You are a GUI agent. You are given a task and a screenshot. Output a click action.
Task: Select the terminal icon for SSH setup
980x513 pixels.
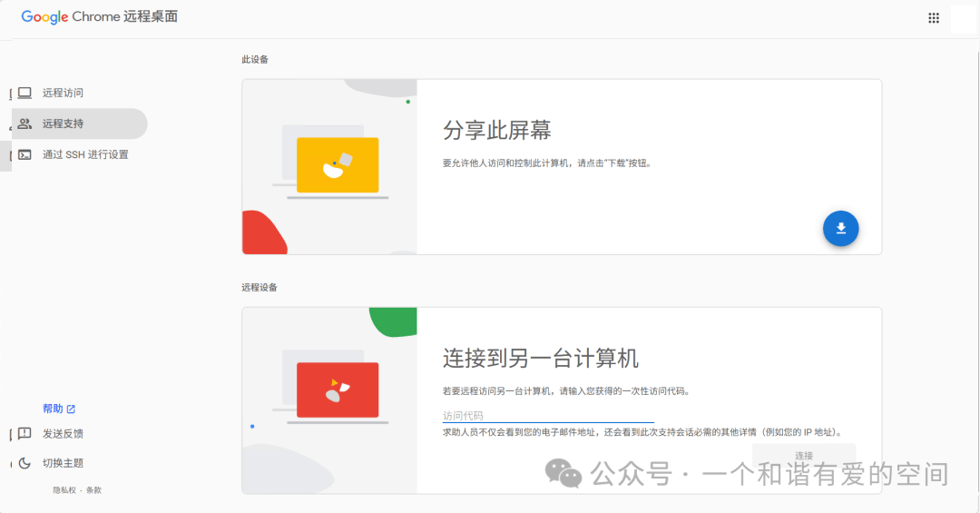point(24,154)
